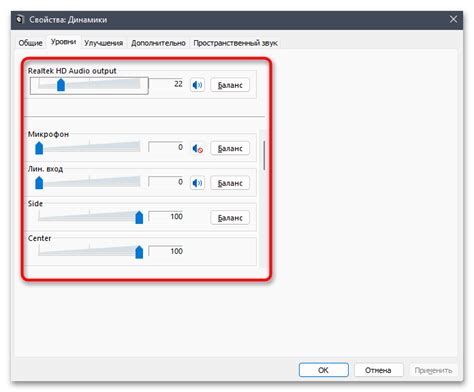Click the Микрофон volume slider thumb
This screenshot has height=392, width=474.
pos(39,148)
